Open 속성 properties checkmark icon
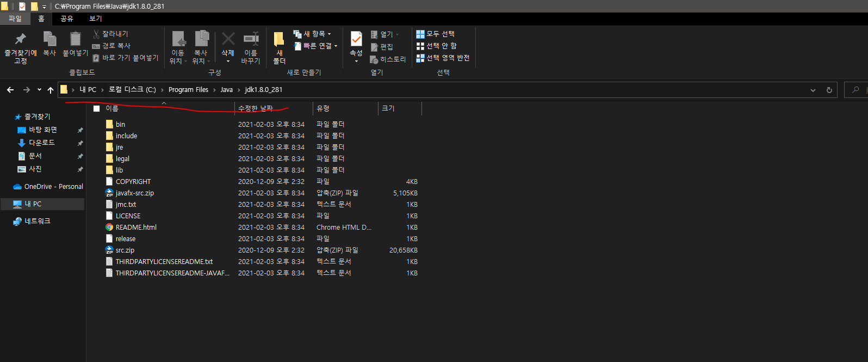868x362 pixels. [x=356, y=39]
